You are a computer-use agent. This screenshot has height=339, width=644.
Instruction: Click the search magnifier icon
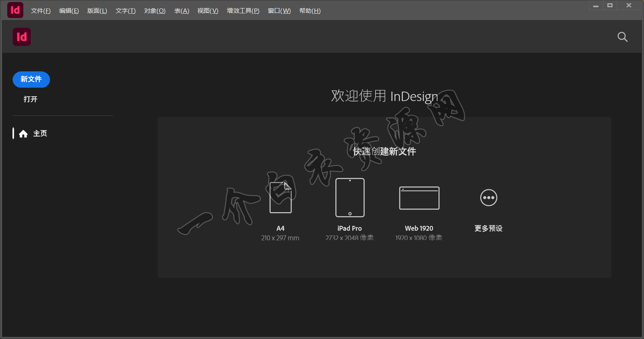[622, 37]
